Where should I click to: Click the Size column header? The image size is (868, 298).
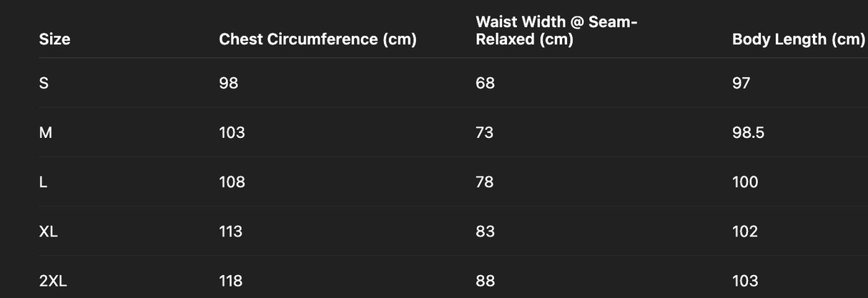tap(54, 39)
